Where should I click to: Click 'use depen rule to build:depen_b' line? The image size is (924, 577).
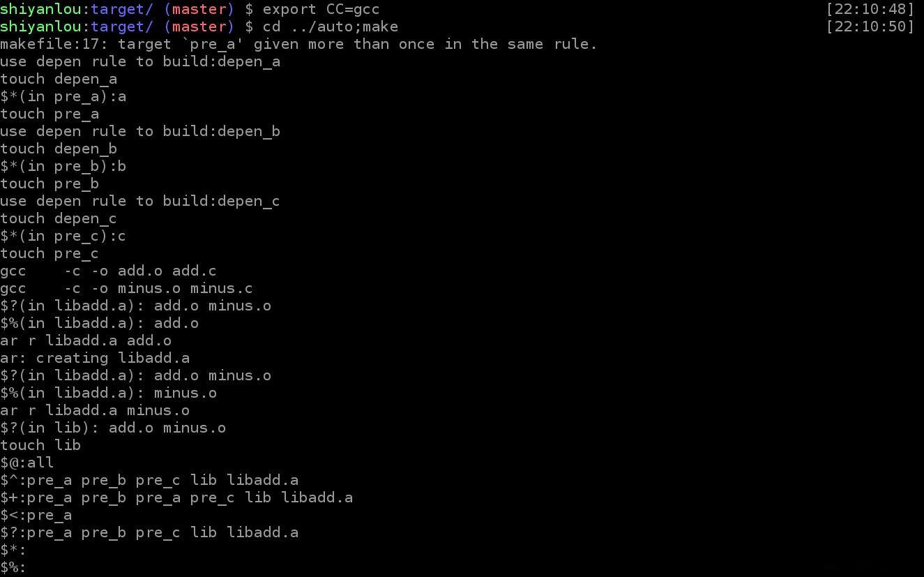[140, 131]
